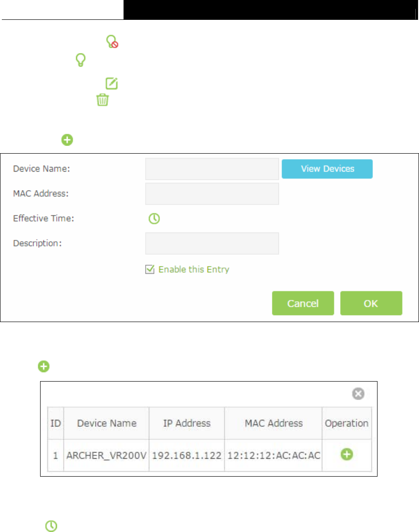
Task: Click the green plus icon above the device list table
Action: pyautogui.click(x=44, y=366)
